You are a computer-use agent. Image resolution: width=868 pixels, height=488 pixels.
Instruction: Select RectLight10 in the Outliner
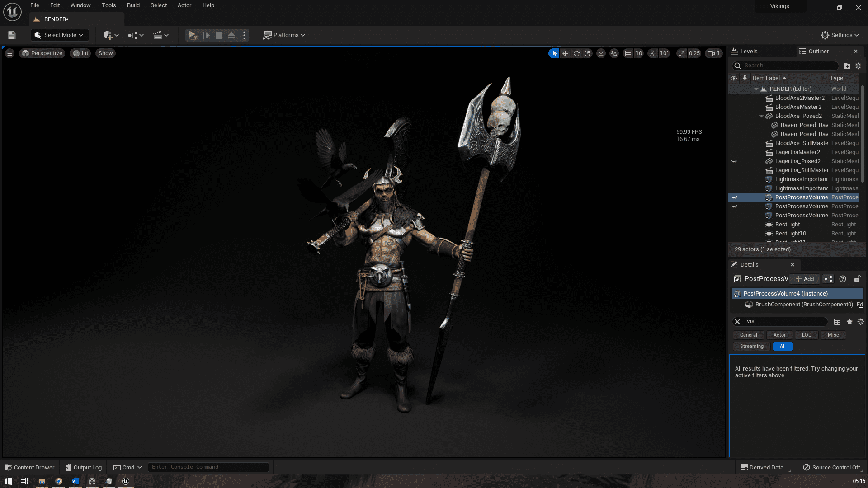point(790,234)
